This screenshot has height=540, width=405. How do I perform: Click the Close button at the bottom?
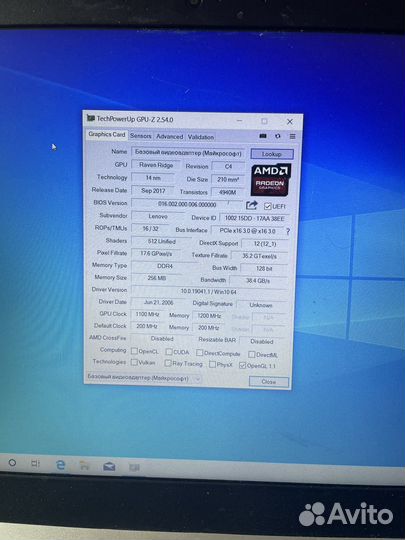tap(269, 382)
